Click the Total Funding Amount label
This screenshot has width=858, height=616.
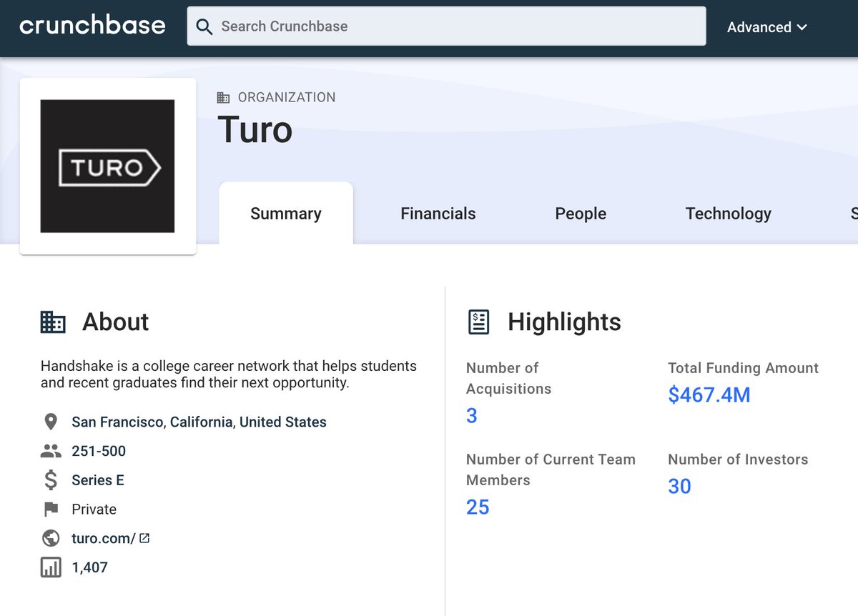(x=743, y=368)
